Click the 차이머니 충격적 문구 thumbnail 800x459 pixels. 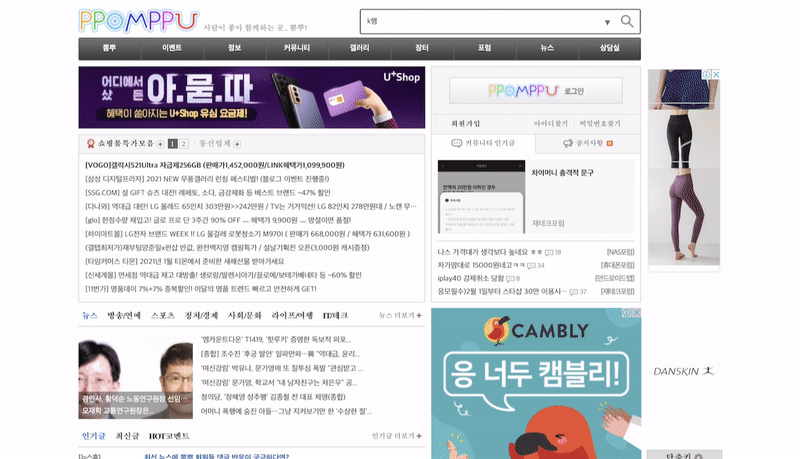coord(481,197)
